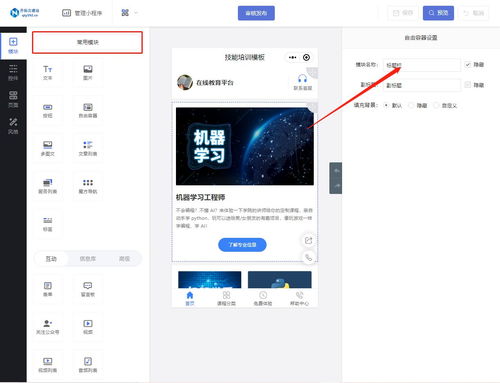The width and height of the screenshot is (500, 383).
Task: Click the 在线教育平台 name text
Action: coord(215,82)
